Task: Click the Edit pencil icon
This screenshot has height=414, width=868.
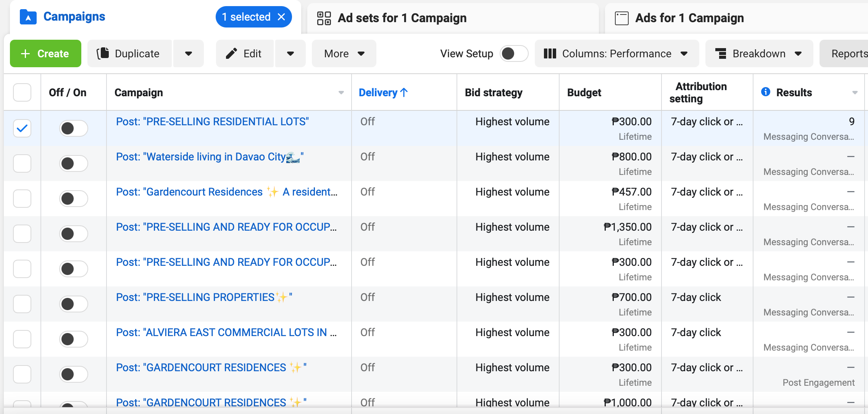Action: click(231, 53)
